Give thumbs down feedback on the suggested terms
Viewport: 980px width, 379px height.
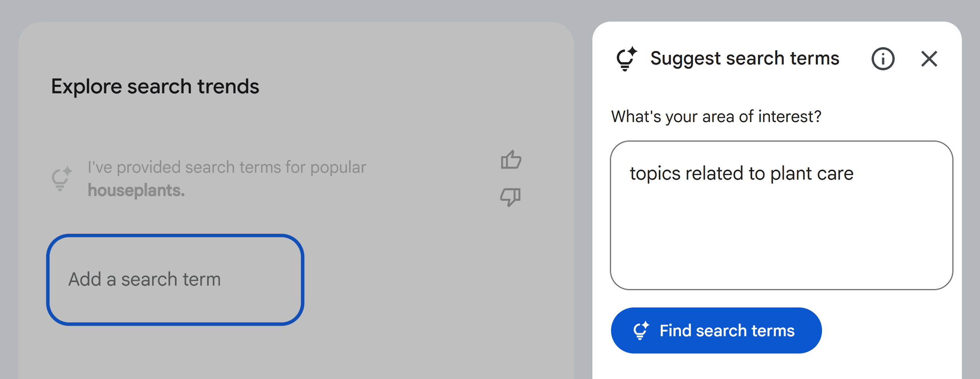[x=511, y=197]
